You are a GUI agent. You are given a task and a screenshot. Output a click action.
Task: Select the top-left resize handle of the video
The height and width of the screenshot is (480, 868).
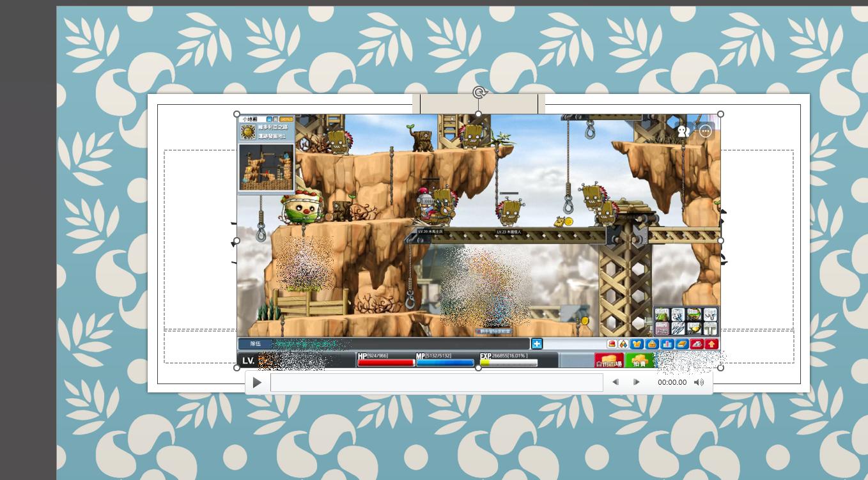pos(237,114)
